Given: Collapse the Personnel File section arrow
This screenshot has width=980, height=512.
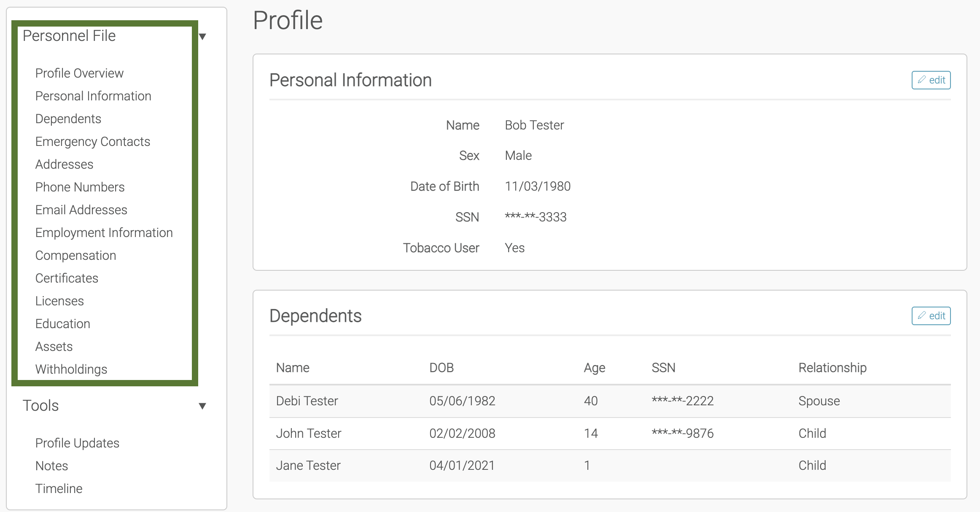Looking at the screenshot, I should click(202, 37).
